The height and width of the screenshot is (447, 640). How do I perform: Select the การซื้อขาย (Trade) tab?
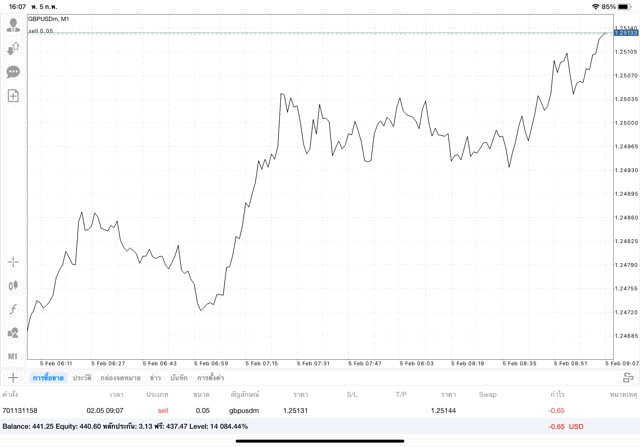point(48,378)
